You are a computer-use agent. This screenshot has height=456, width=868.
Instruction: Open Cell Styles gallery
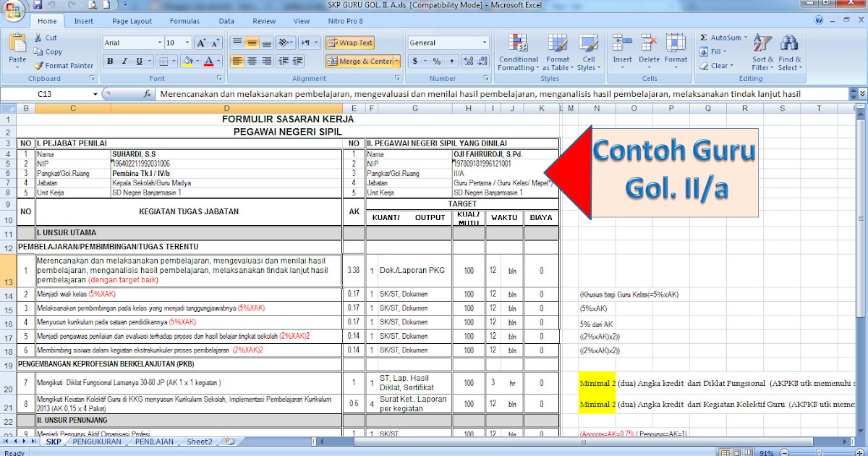[x=589, y=52]
